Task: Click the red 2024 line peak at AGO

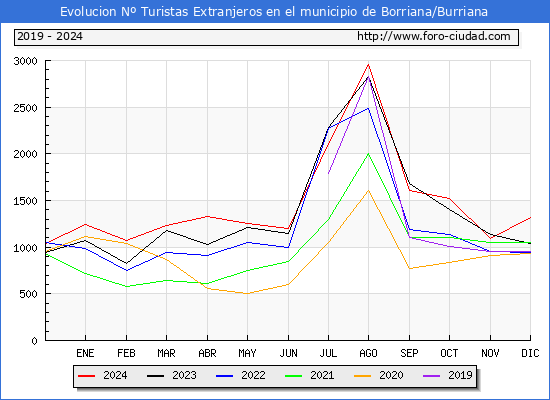Action: 368,64
